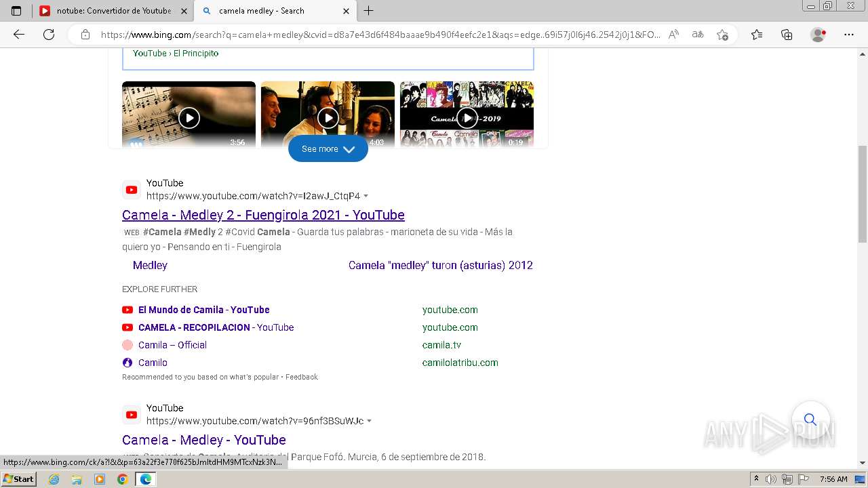The height and width of the screenshot is (488, 868).
Task: Open Camela - Medley - YouTube result
Action: (x=204, y=440)
